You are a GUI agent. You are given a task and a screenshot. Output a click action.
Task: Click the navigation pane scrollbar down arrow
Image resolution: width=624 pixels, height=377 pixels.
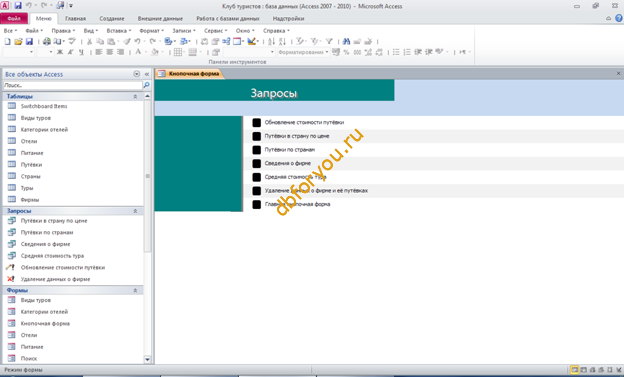tap(147, 359)
